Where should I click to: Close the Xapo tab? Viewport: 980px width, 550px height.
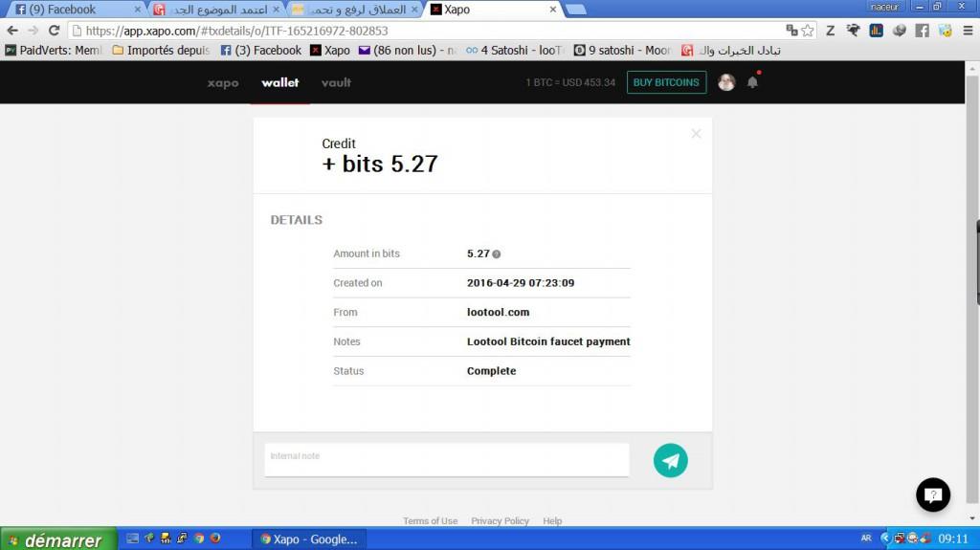(x=552, y=10)
